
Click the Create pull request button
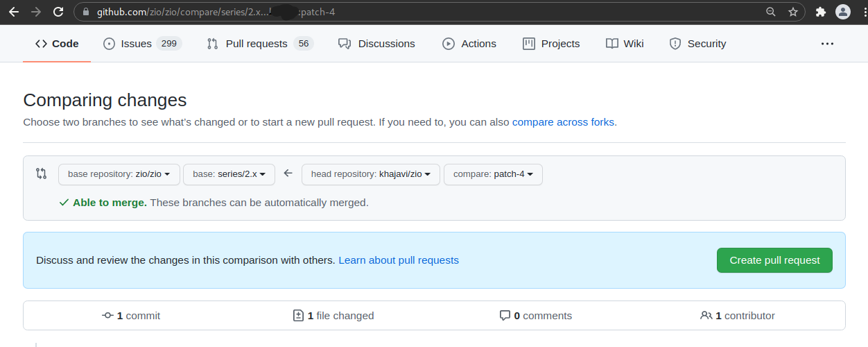point(774,260)
